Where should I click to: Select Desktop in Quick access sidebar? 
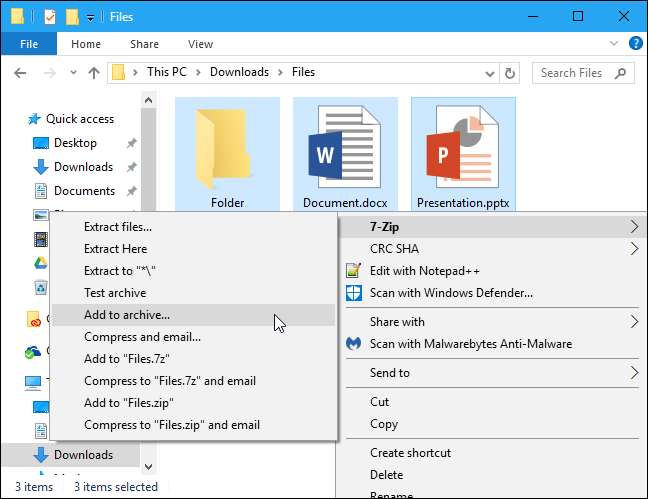[75, 143]
